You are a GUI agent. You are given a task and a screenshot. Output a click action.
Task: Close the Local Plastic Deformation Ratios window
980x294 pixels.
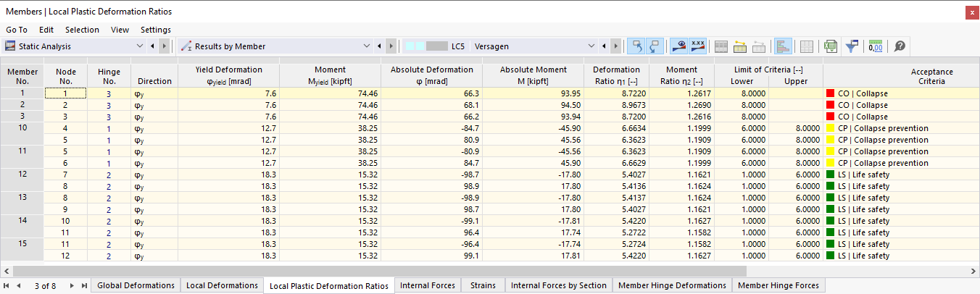[x=971, y=12]
